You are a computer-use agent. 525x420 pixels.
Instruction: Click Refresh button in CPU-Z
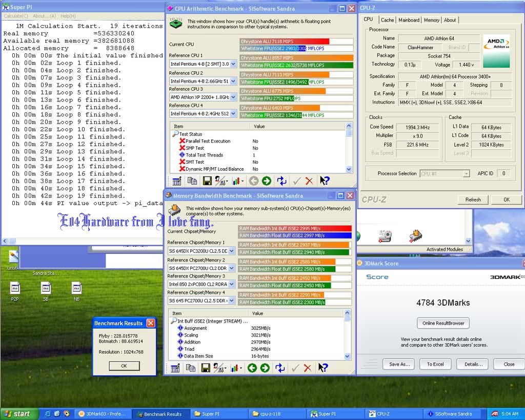473,199
